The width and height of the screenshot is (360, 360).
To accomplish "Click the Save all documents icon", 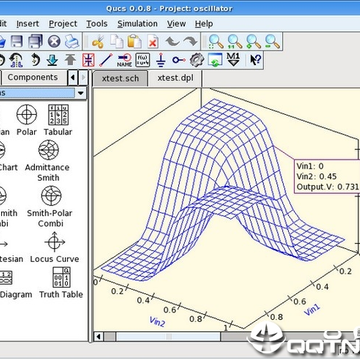I will click(35, 42).
